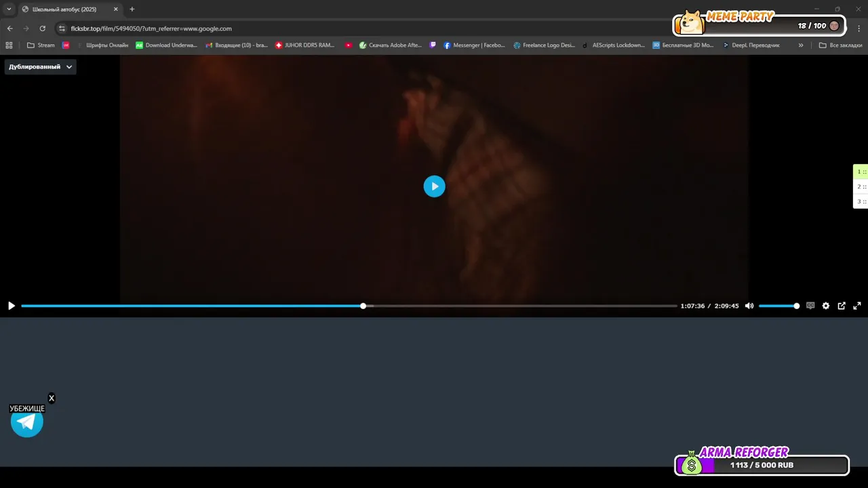This screenshot has height=488, width=868.
Task: Select player source 1
Action: click(x=861, y=171)
